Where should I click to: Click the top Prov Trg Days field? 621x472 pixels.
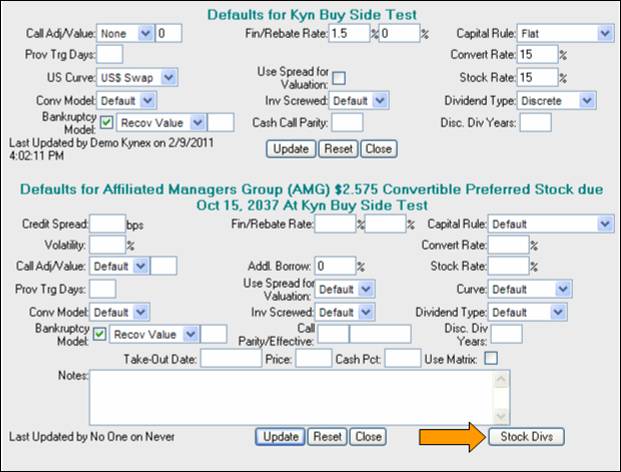110,54
